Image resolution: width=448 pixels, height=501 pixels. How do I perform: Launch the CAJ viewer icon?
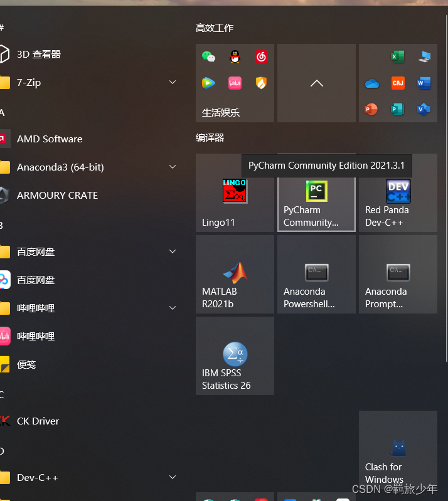[x=398, y=83]
